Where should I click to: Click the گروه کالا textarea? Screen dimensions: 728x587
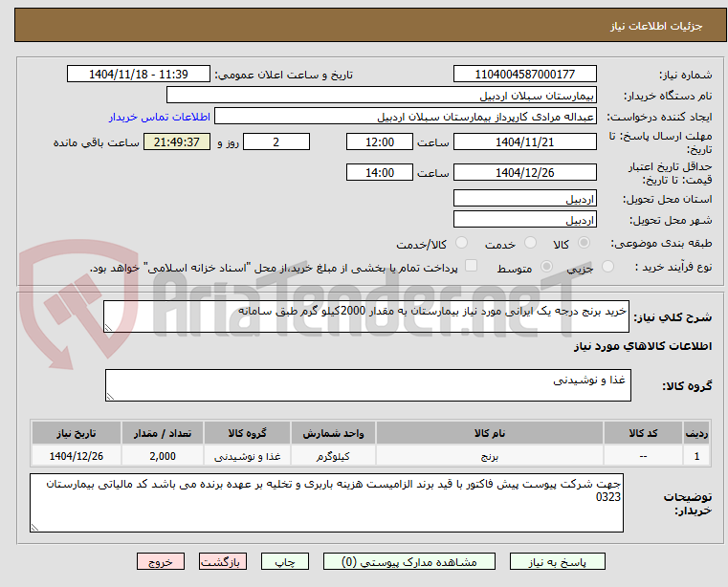[368, 385]
